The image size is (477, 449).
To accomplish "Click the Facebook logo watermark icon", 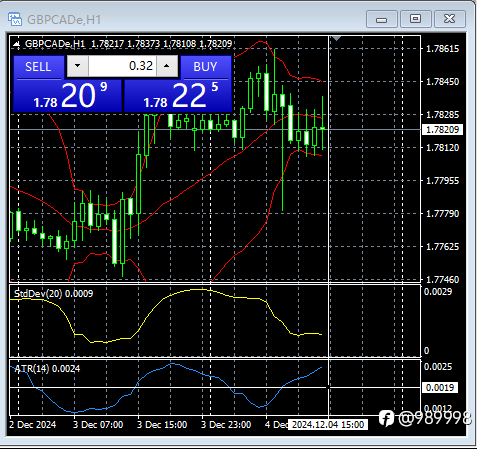I will pyautogui.click(x=387, y=418).
